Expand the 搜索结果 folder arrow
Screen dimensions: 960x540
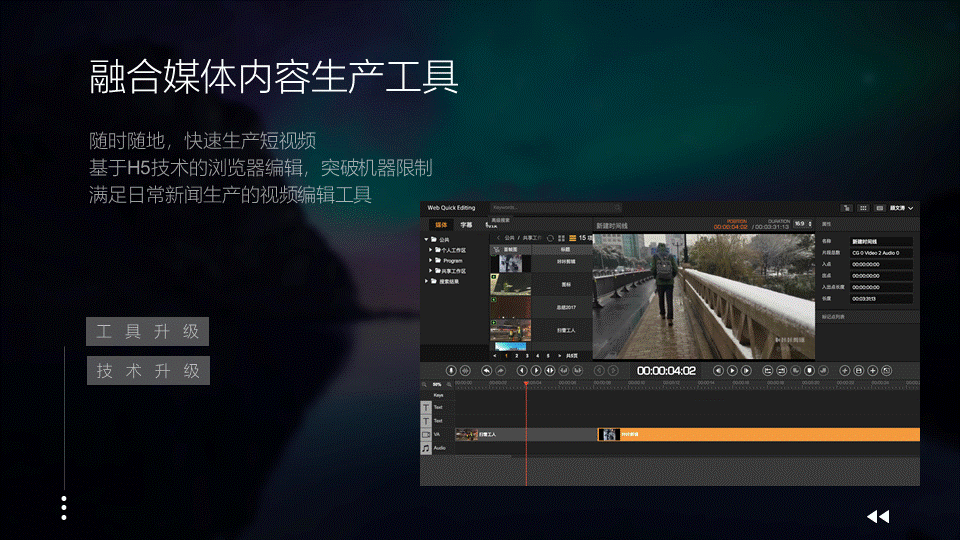[x=427, y=281]
